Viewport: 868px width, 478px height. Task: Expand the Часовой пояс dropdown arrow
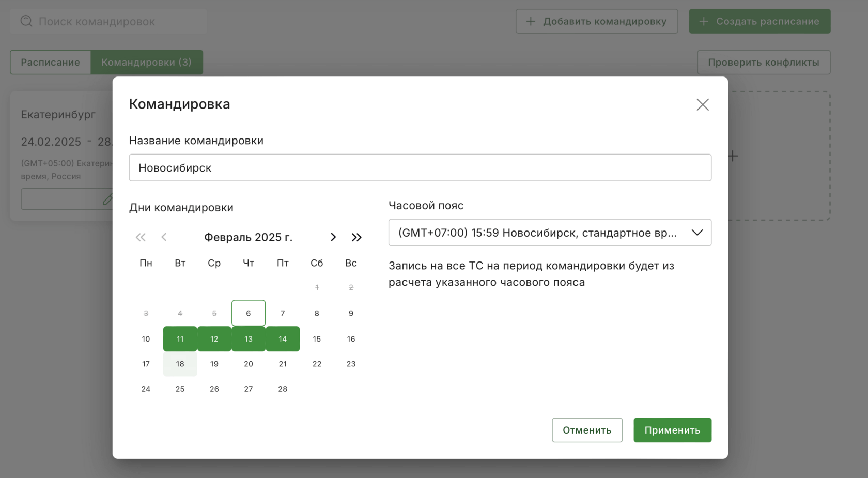point(697,233)
